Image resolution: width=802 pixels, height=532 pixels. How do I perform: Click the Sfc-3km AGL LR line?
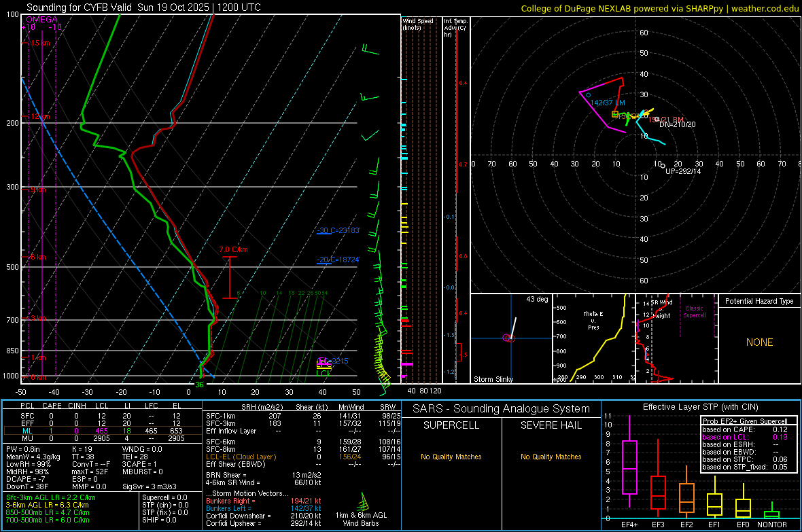tap(51, 497)
